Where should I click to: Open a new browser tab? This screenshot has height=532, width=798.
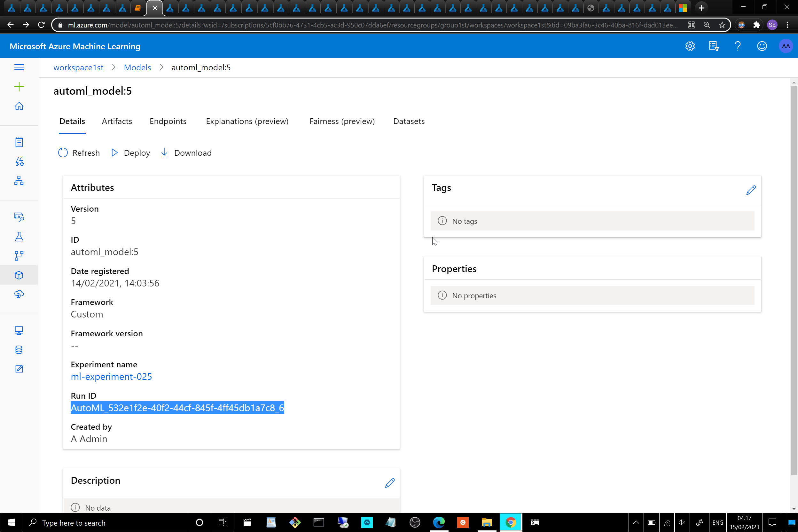701,8
